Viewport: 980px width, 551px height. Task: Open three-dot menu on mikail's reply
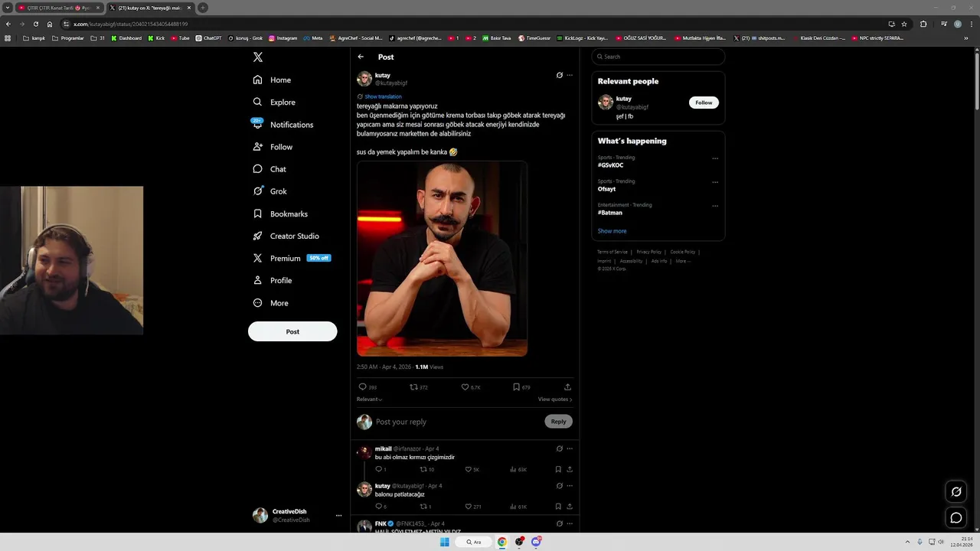[570, 448]
